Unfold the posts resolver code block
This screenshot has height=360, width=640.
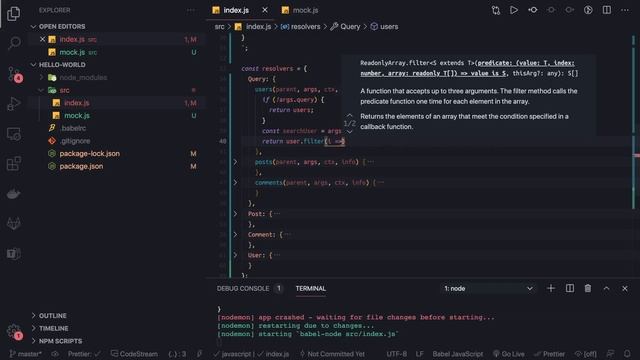[x=235, y=162]
